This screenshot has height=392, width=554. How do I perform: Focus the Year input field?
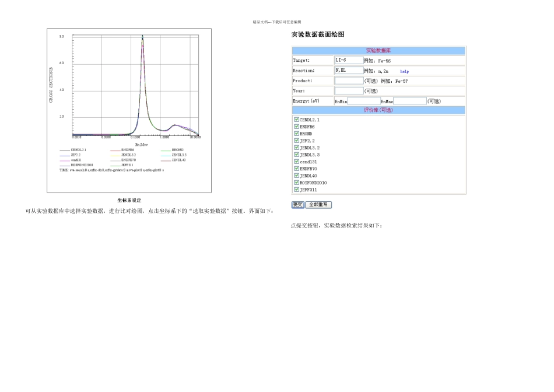click(349, 91)
